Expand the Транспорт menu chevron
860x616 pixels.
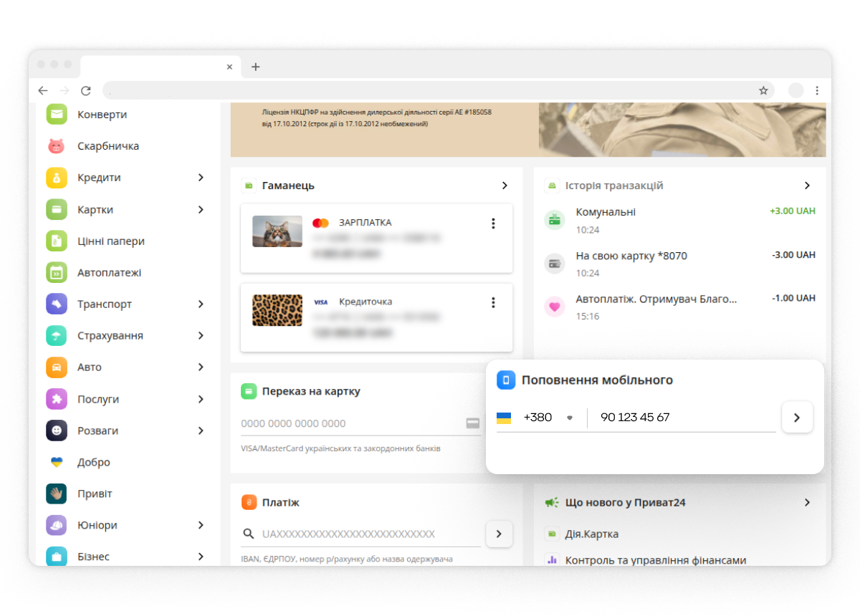tap(201, 304)
